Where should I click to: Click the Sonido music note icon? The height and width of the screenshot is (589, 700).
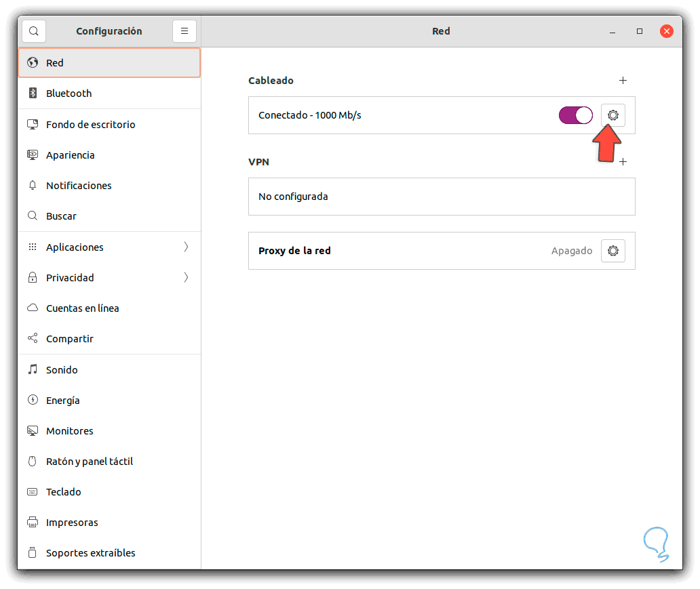point(33,370)
